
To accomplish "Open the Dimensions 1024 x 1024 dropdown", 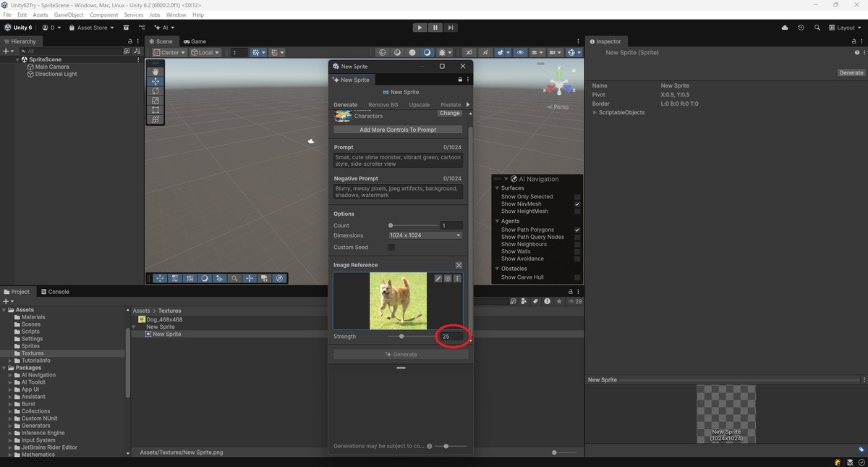I will coord(425,235).
